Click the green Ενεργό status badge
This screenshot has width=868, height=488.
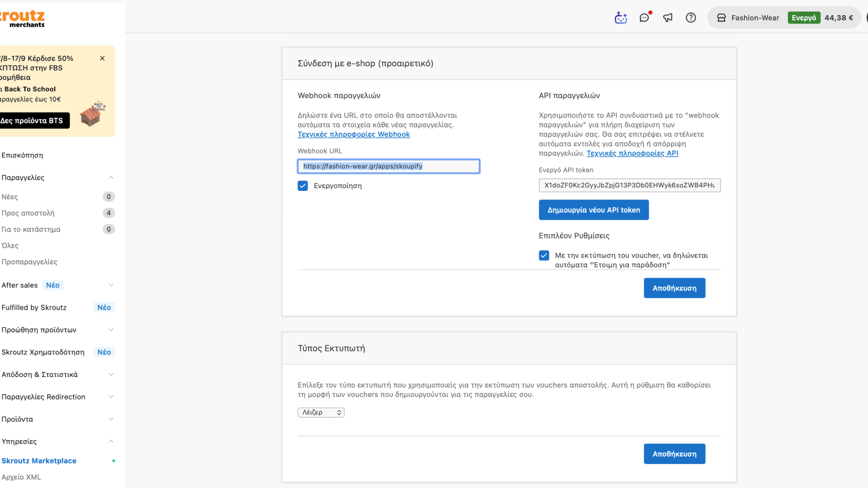click(804, 18)
